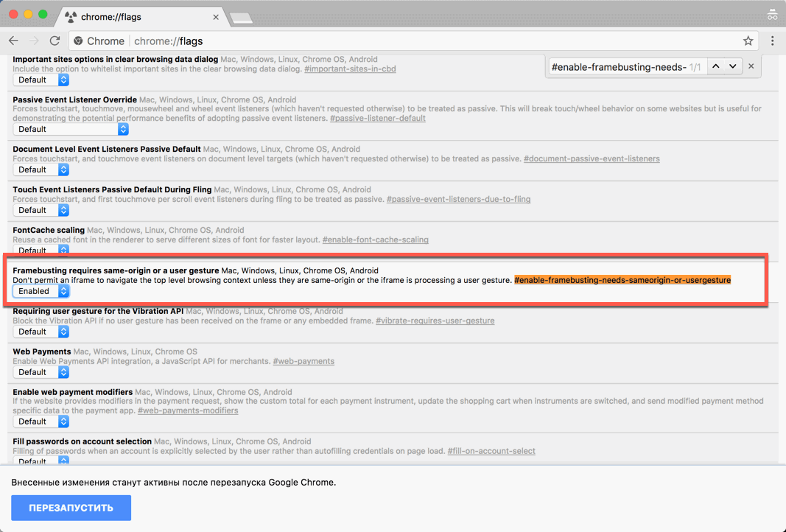
Task: Follow #fill-on-account-select link
Action: click(491, 451)
